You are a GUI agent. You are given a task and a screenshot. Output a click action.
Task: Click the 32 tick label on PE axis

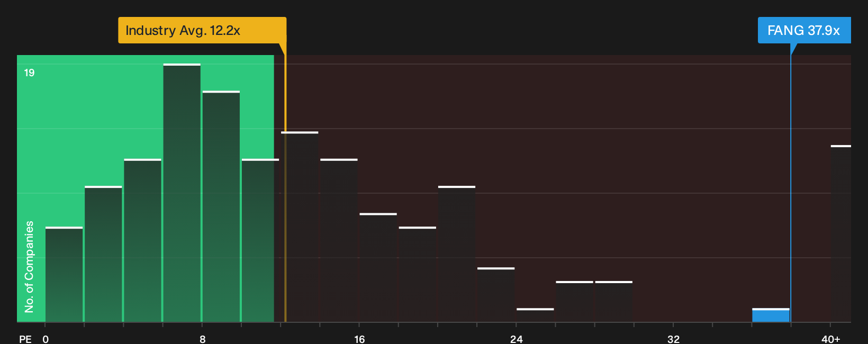click(x=673, y=339)
